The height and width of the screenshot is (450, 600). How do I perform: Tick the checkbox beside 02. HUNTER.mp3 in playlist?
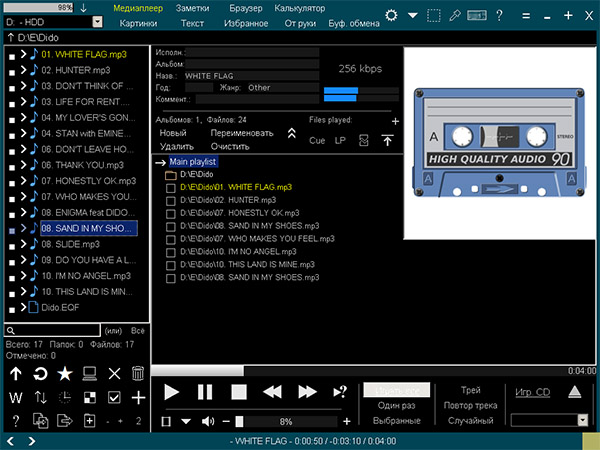(x=171, y=200)
